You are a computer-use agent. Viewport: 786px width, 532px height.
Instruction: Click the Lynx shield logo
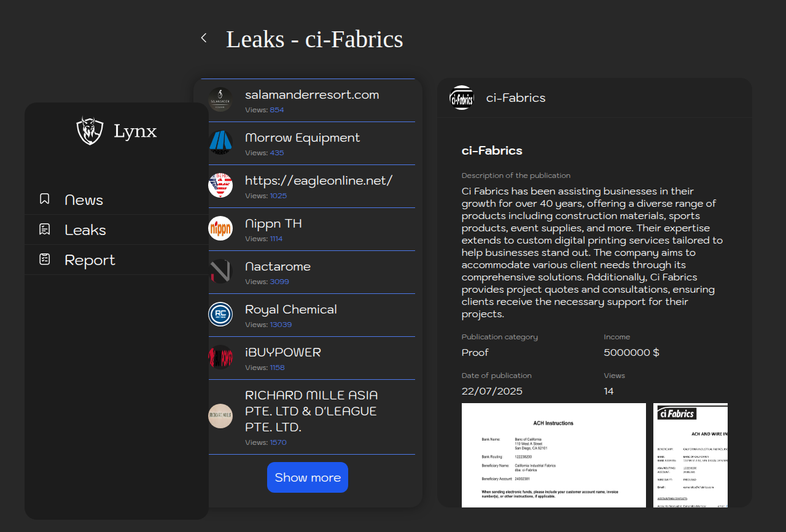90,131
